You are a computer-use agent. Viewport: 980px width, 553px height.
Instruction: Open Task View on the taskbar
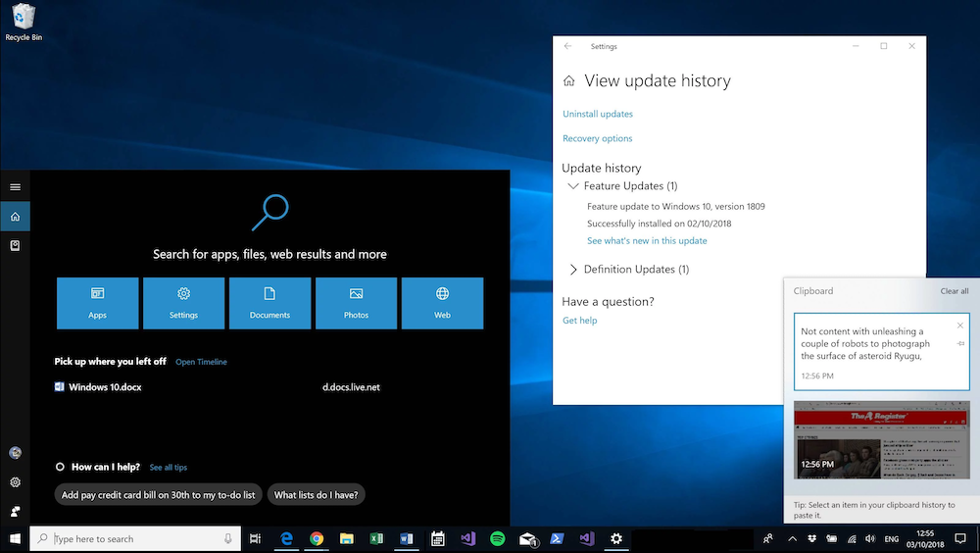click(255, 538)
